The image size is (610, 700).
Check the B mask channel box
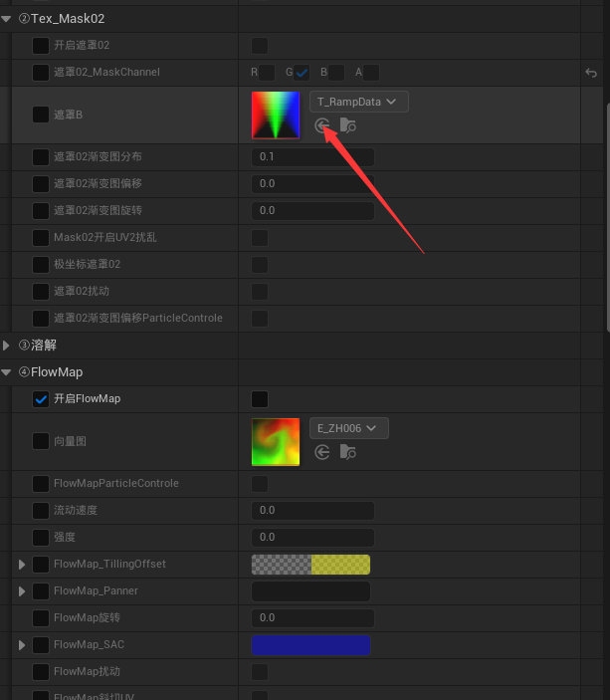pyautogui.click(x=336, y=73)
